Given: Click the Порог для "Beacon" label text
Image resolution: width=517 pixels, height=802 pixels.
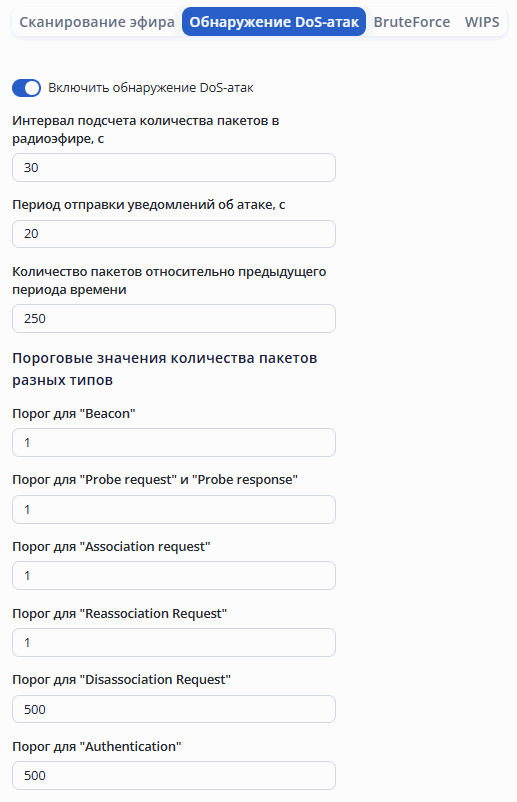Looking at the screenshot, I should coord(74,413).
